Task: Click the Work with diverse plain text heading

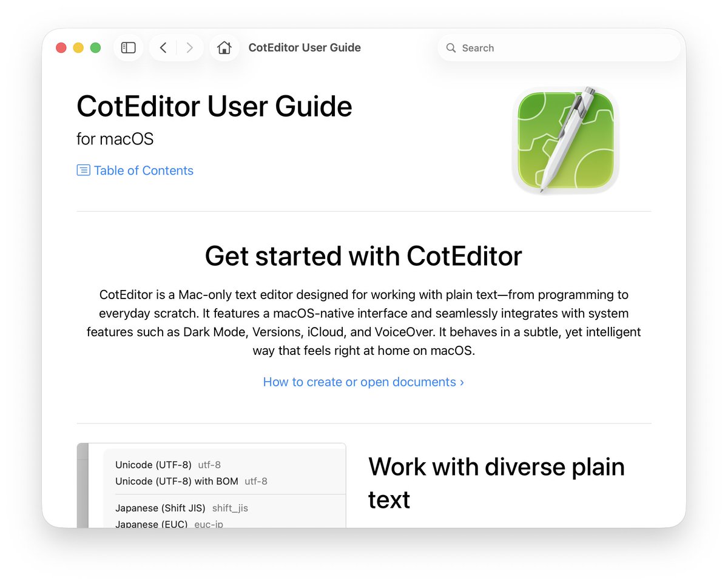Action: pyautogui.click(x=496, y=484)
